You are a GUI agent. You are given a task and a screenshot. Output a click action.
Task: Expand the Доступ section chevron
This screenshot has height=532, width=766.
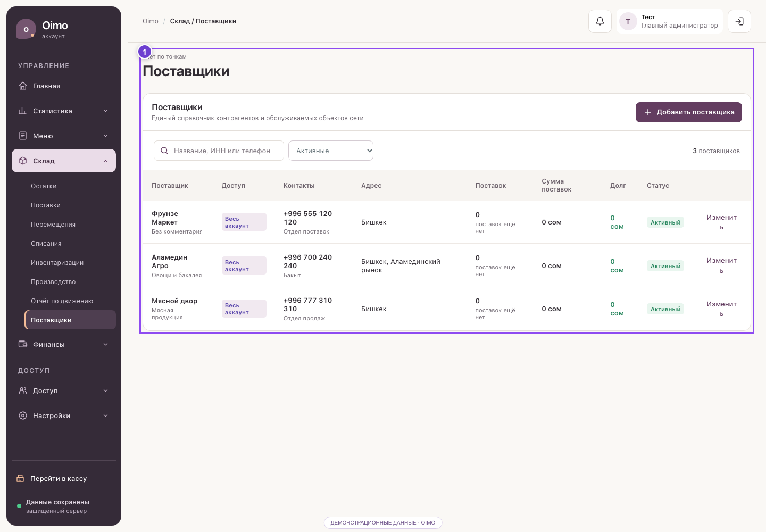[105, 390]
